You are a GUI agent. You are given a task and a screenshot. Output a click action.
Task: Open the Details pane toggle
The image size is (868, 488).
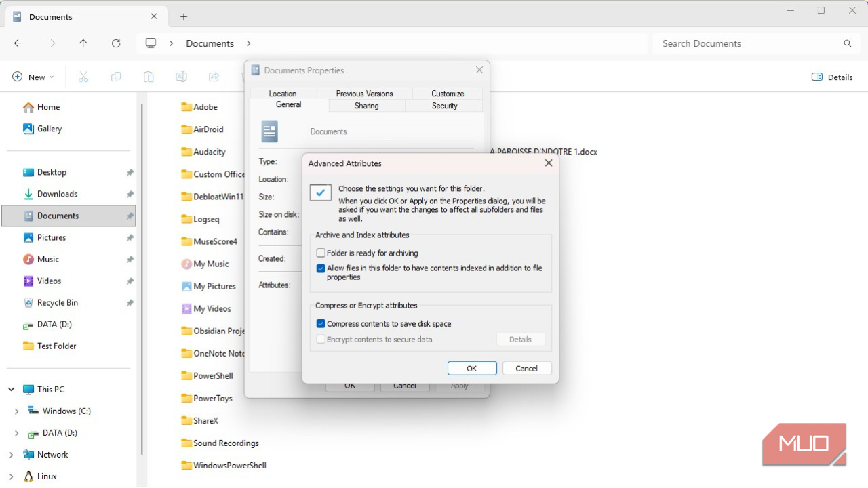(832, 77)
